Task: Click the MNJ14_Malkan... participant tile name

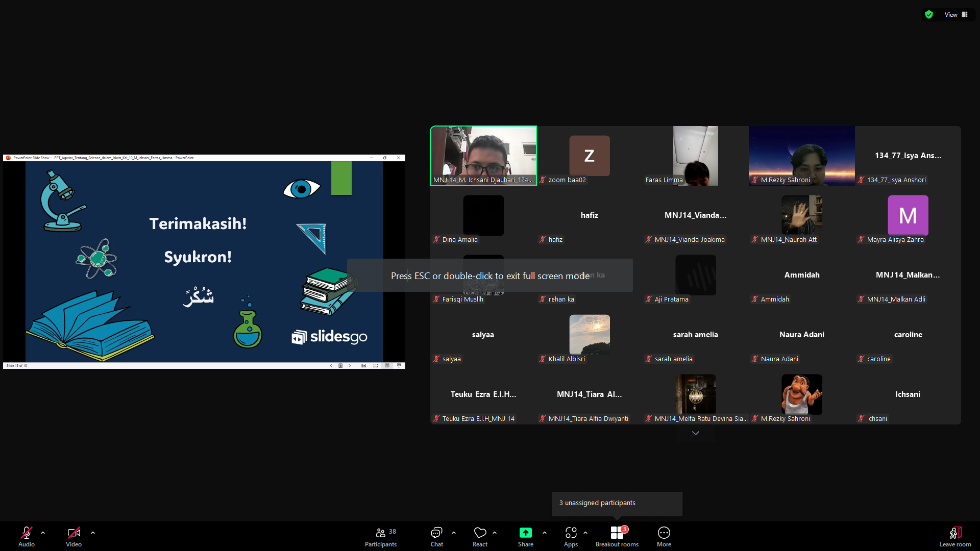Action: (x=908, y=275)
